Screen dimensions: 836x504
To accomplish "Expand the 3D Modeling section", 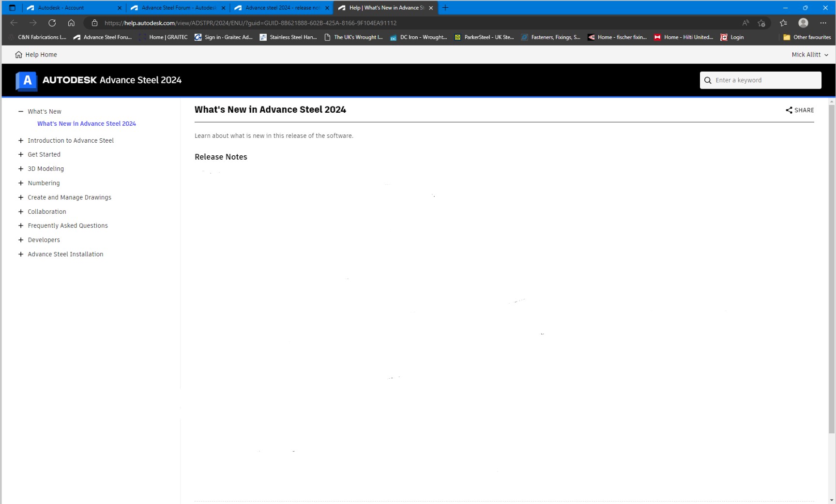I will tap(21, 169).
